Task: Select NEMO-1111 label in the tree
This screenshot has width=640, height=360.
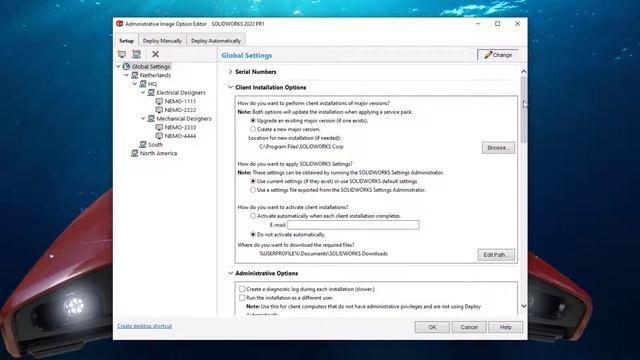Action: (x=180, y=101)
